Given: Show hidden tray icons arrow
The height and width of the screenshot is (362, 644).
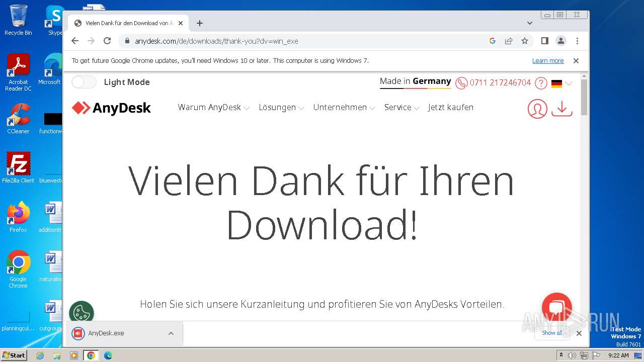Looking at the screenshot, I should pyautogui.click(x=561, y=355).
